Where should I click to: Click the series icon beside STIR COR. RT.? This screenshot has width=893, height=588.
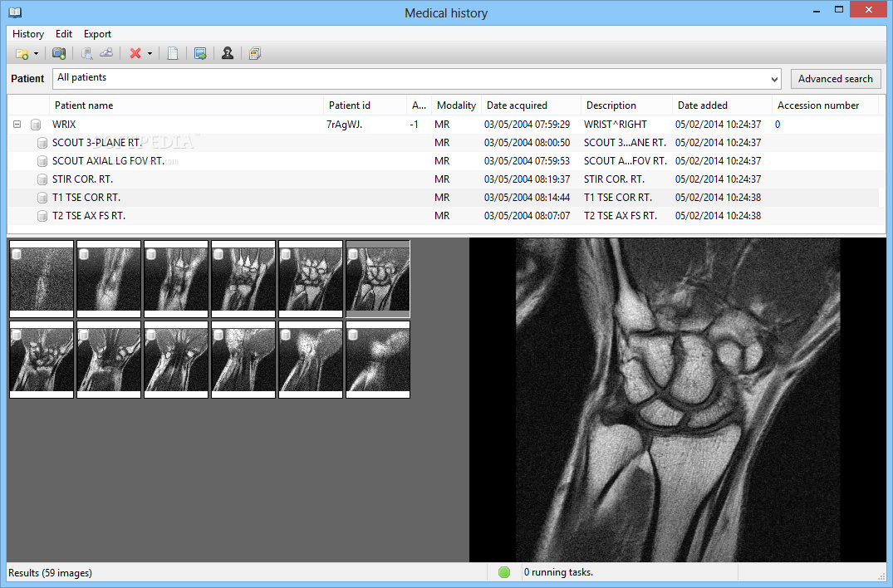click(x=42, y=179)
